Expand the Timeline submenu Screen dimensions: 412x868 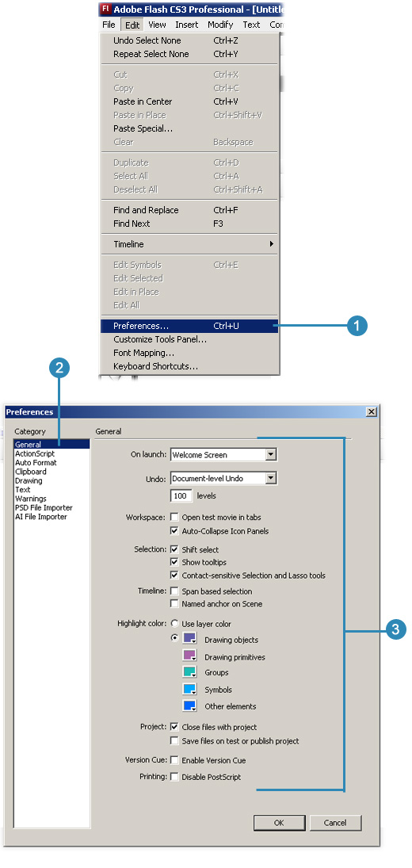[x=189, y=244]
